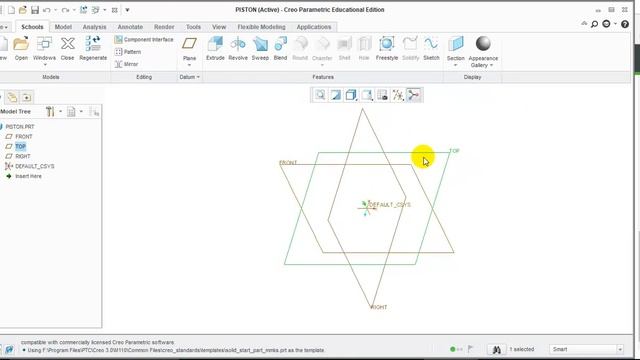This screenshot has height=360, width=640.
Task: Click the folder browser tab icon
Action: tap(12, 97)
